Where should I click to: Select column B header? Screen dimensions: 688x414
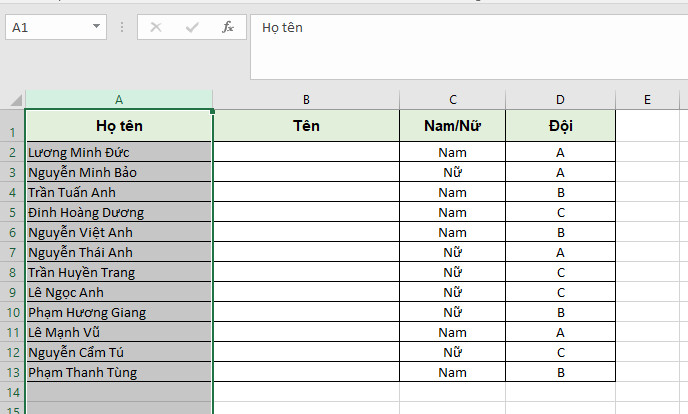306,100
